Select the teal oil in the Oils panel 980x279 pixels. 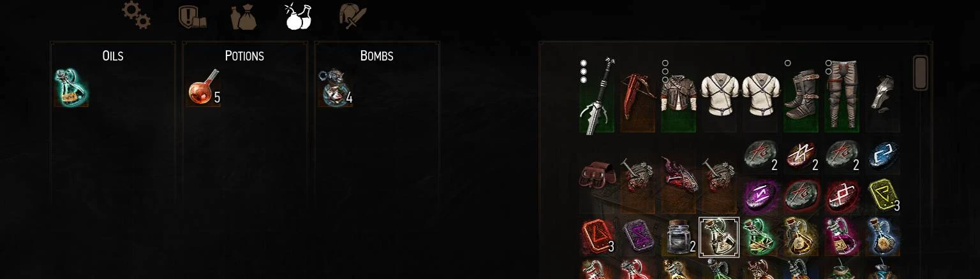click(71, 88)
